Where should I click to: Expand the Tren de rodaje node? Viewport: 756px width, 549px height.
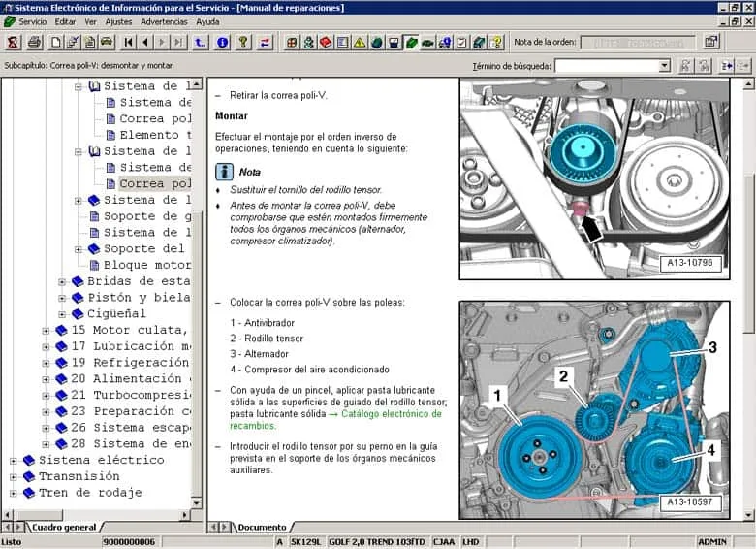click(13, 493)
